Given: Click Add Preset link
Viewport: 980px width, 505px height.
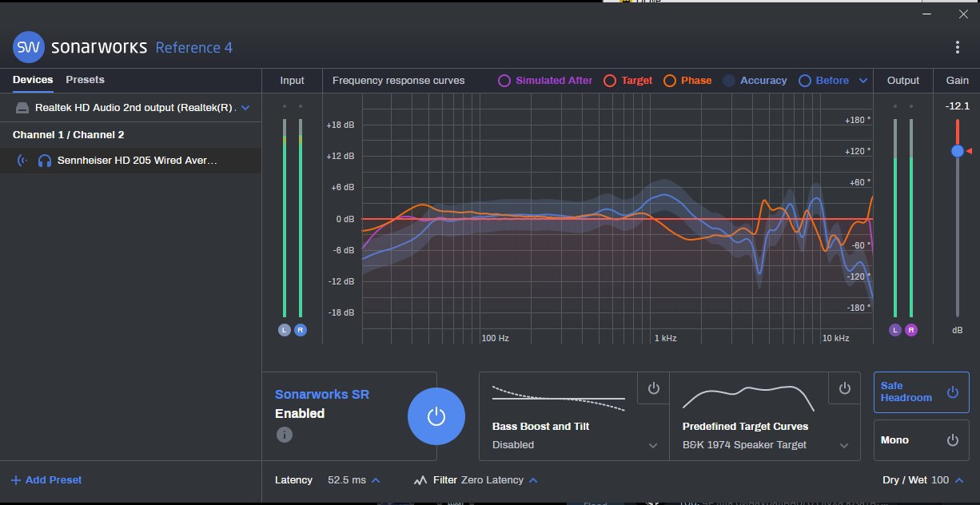Looking at the screenshot, I should [x=54, y=480].
